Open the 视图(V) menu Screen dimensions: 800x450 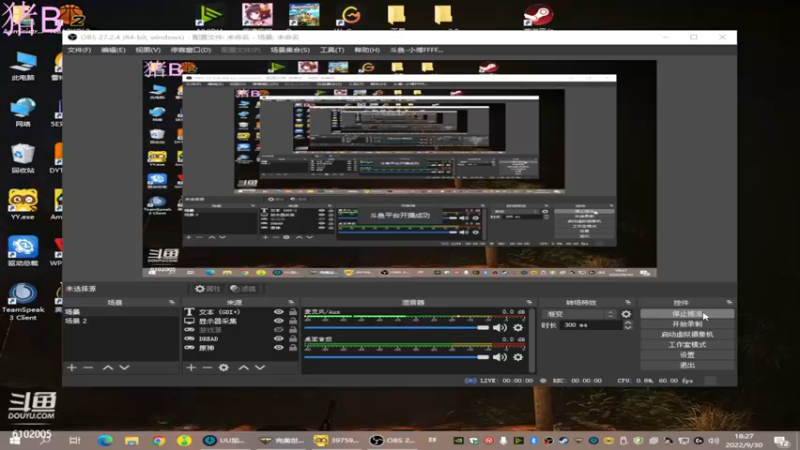[x=148, y=50]
